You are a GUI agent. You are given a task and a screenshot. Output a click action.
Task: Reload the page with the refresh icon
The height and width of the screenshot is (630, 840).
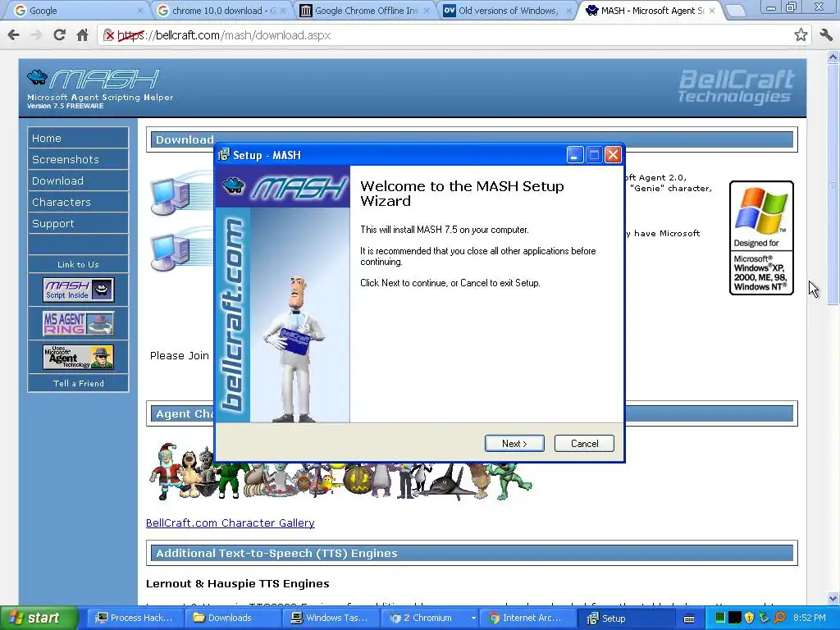pos(59,35)
